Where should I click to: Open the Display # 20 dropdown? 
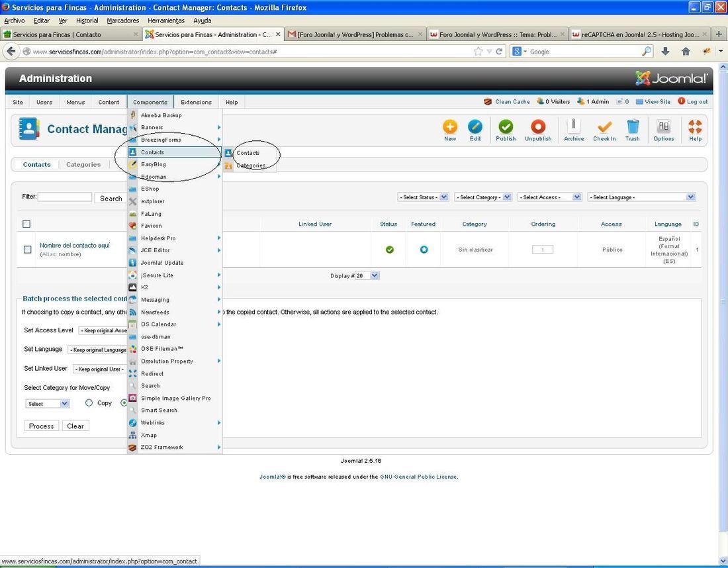367,275
